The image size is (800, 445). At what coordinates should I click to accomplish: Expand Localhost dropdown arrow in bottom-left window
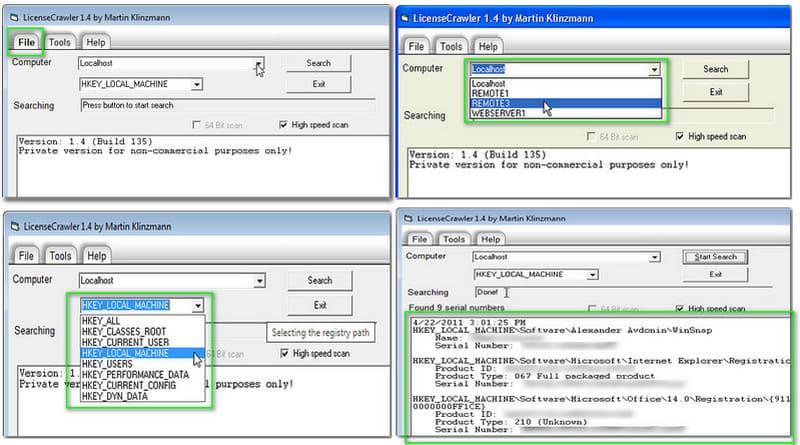260,281
